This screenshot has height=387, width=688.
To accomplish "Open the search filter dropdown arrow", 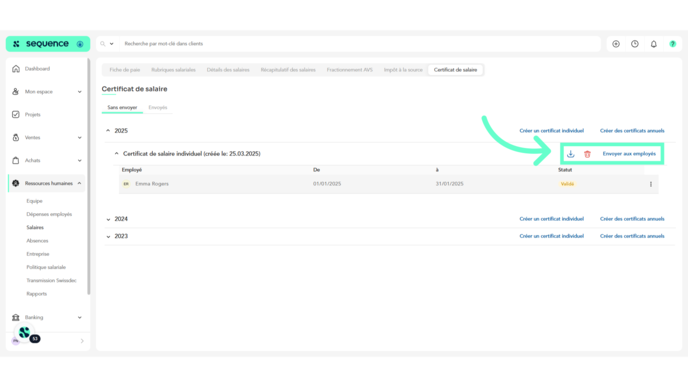I will click(x=111, y=44).
